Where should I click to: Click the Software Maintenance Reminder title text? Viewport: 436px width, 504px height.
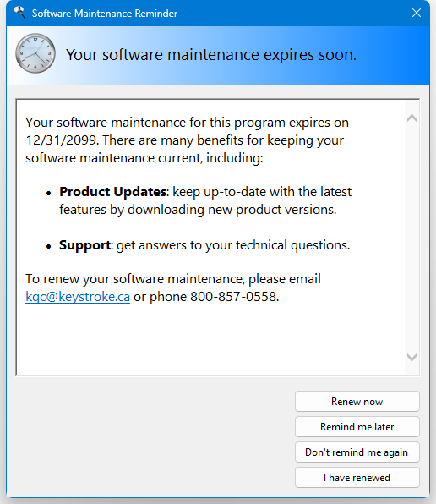[105, 14]
